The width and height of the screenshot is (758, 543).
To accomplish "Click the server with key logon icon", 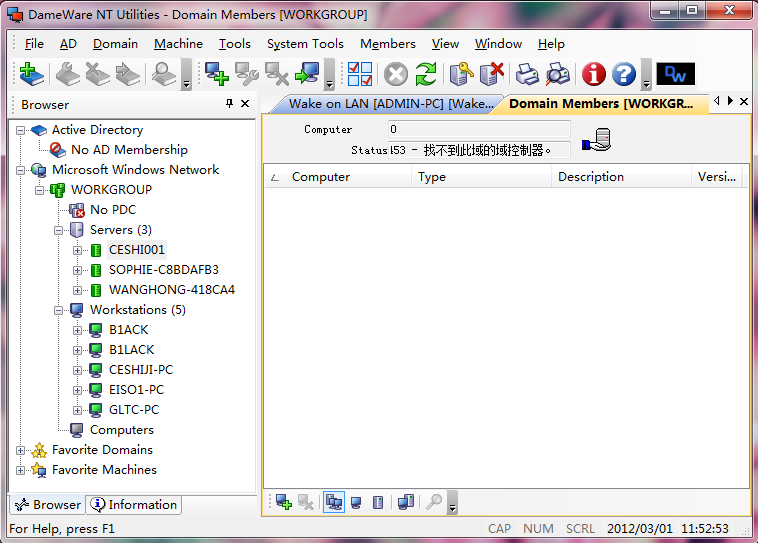I will tap(462, 74).
